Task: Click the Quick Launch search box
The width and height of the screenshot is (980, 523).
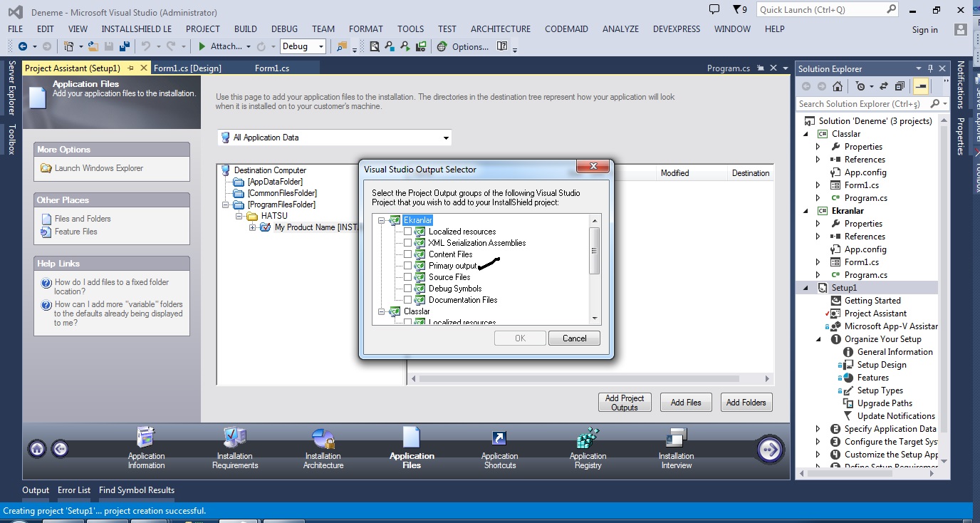Action: pyautogui.click(x=828, y=10)
